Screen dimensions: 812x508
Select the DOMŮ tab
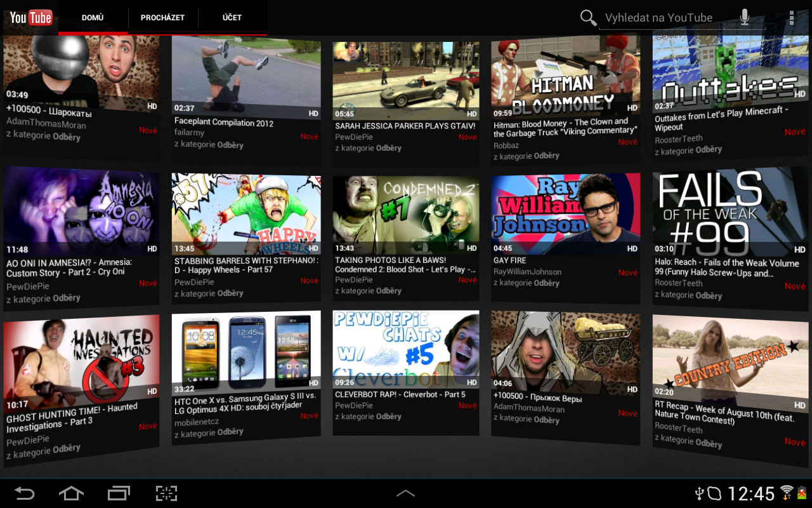pos(93,18)
